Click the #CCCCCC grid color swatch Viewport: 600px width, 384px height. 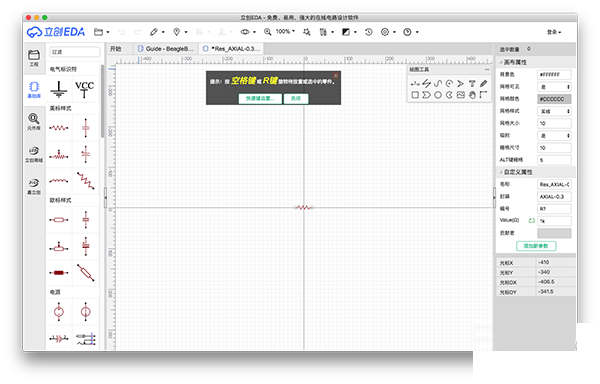pos(554,99)
